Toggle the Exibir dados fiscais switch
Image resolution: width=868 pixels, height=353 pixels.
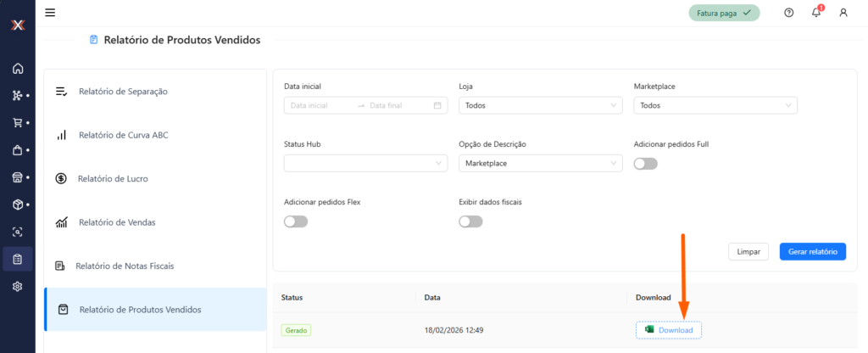point(470,221)
